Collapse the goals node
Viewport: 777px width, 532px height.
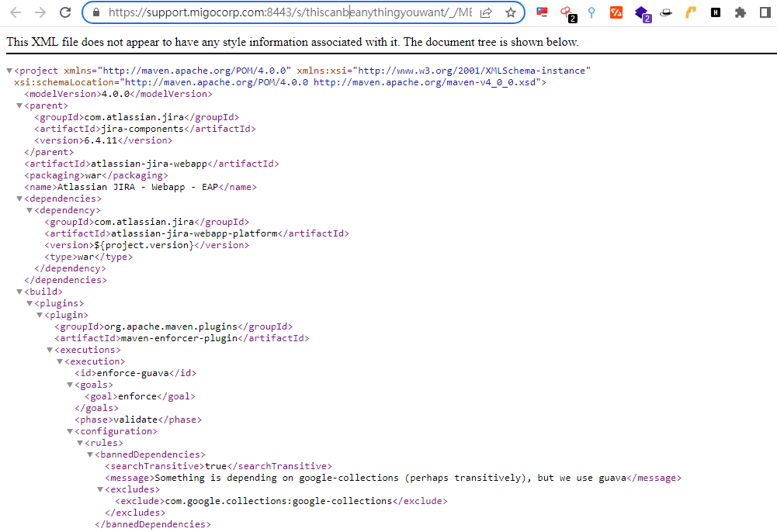point(70,385)
